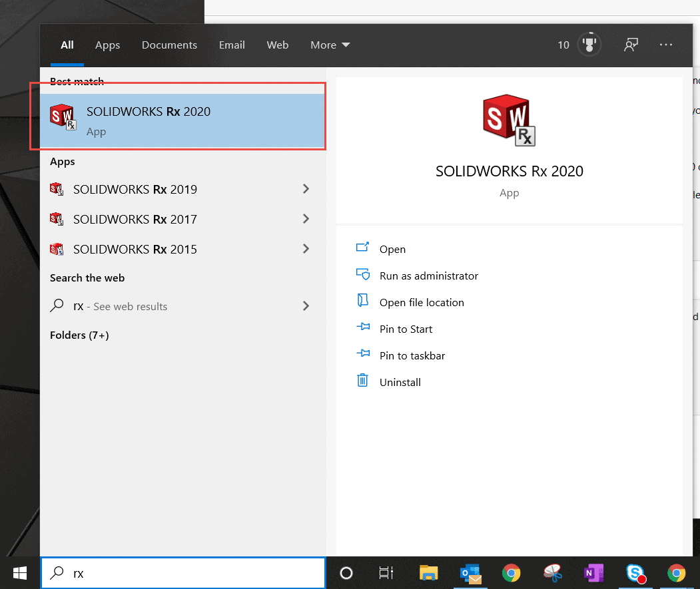
Task: Choose Pin to taskbar
Action: [x=412, y=355]
